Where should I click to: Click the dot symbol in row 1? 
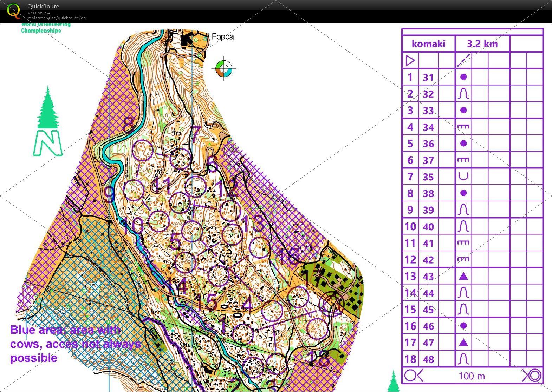[463, 77]
